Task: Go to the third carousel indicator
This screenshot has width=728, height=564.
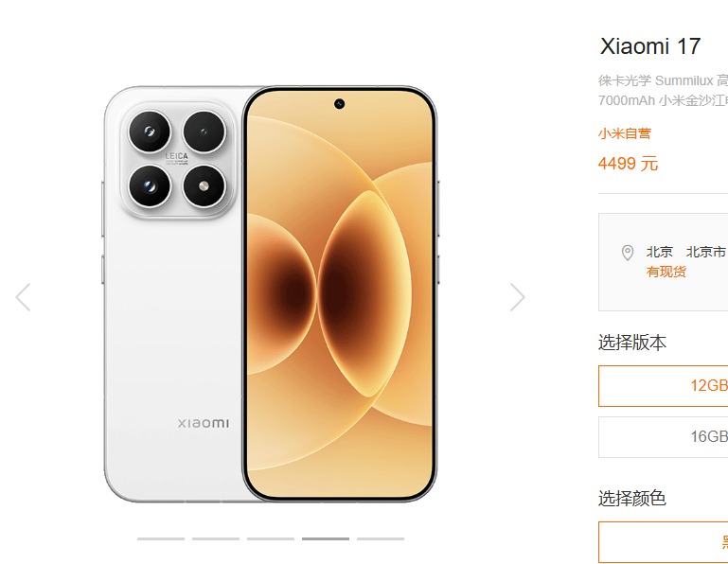Action: point(271,539)
